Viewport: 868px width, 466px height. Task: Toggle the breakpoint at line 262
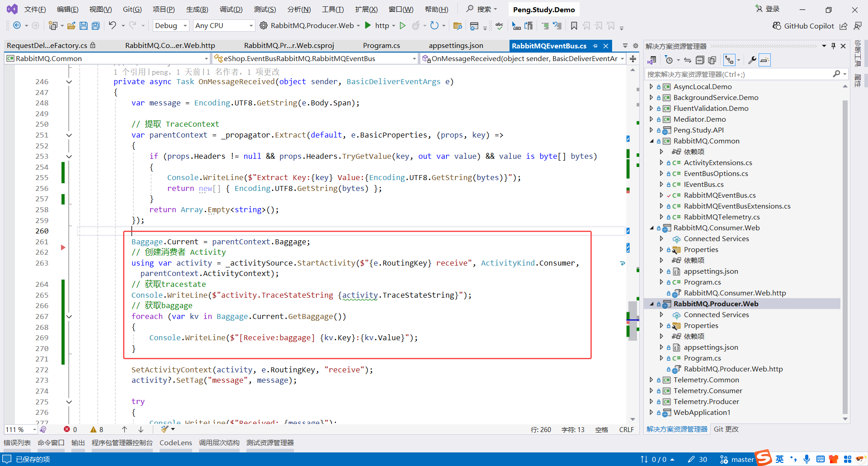tap(63, 247)
